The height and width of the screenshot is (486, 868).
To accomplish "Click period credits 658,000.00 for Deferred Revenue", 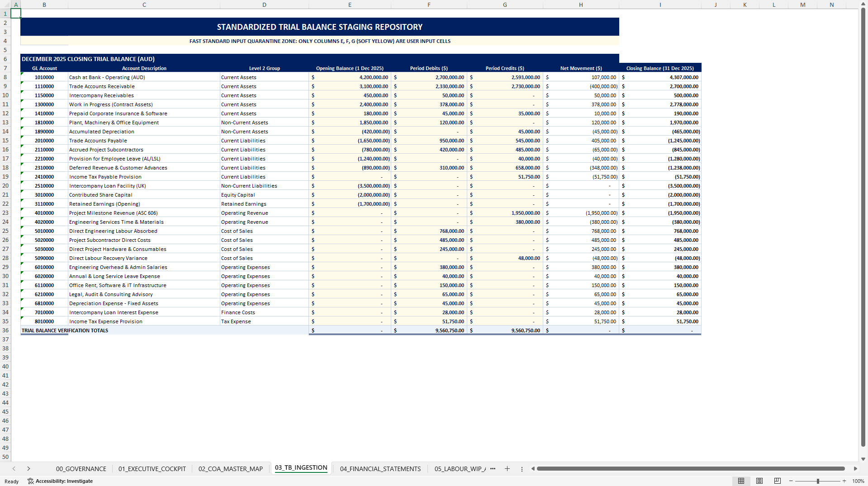I will 505,168.
